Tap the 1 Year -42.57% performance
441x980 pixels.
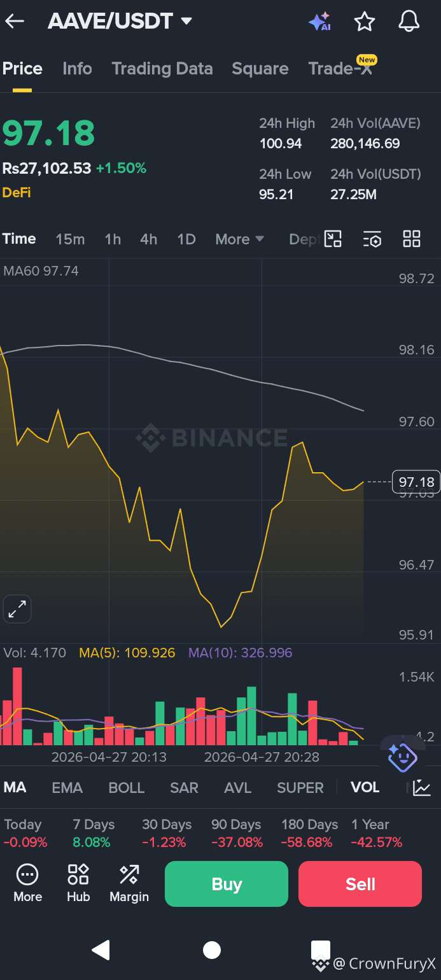(377, 833)
